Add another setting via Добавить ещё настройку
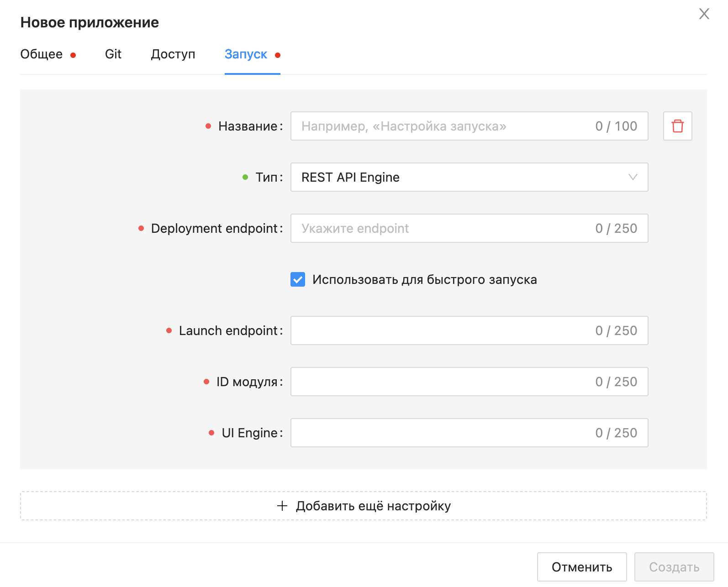Screen dimensions: 728x587 [x=373, y=506]
